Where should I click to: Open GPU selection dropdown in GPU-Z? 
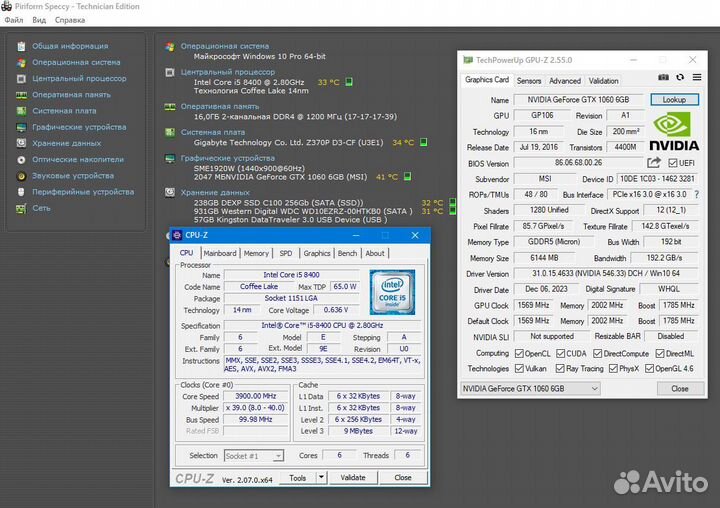(x=530, y=389)
